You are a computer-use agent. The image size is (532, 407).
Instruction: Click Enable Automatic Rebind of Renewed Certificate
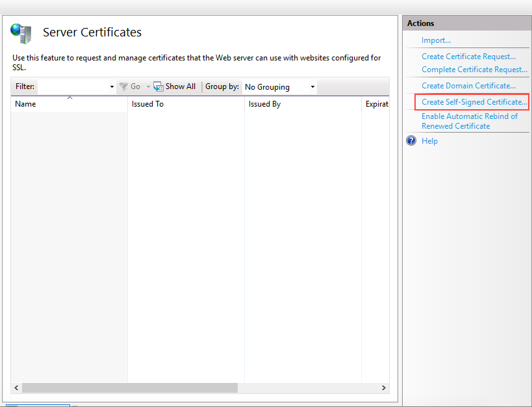coord(470,121)
